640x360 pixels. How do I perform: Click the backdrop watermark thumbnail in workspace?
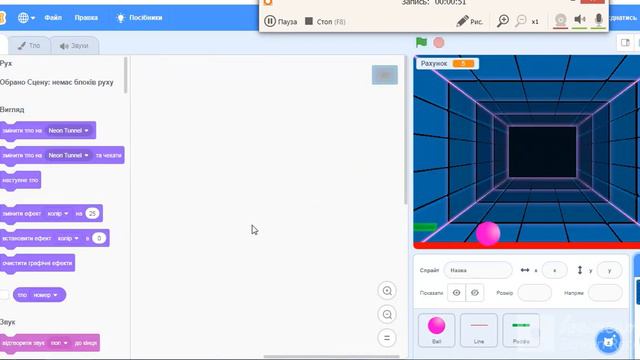coord(385,75)
